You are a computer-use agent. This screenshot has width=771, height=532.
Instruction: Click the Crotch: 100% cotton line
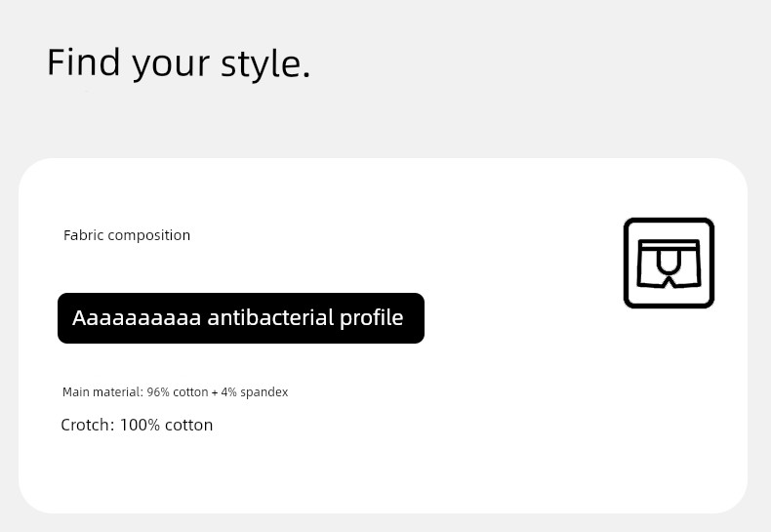[137, 425]
